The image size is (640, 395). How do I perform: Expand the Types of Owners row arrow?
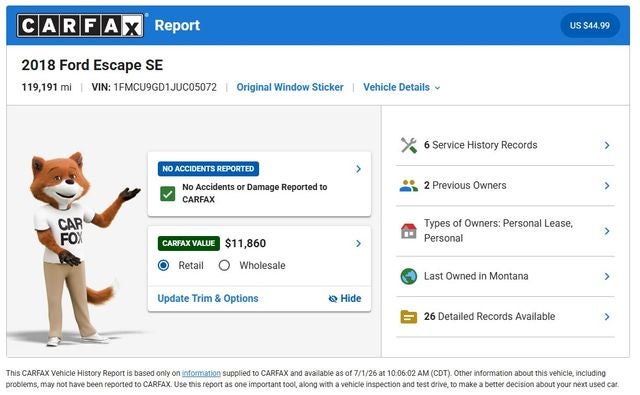pos(607,231)
